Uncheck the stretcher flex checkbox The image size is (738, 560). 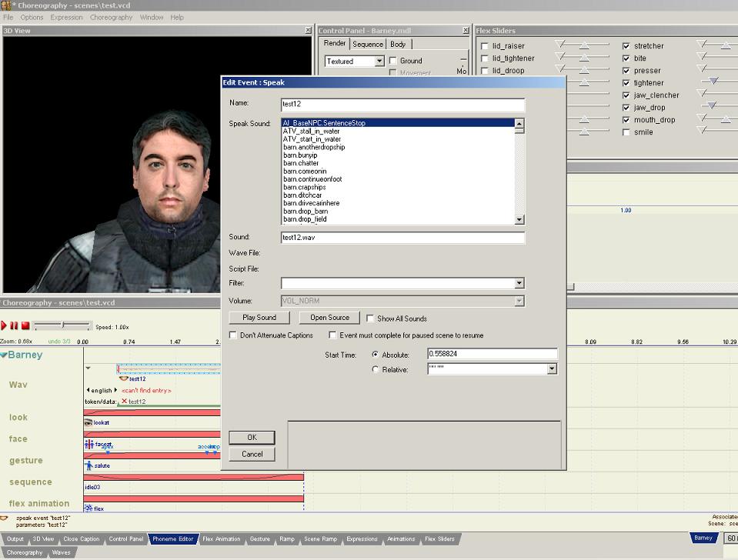(626, 46)
